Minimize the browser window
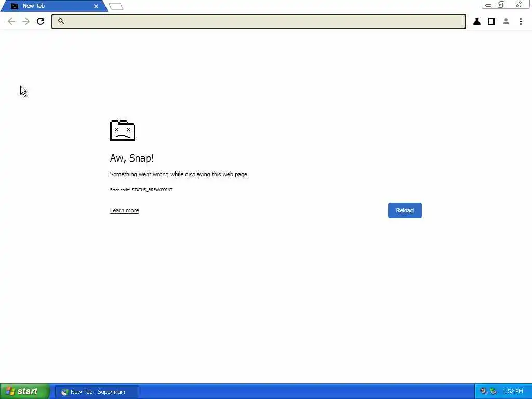 tap(488, 4)
